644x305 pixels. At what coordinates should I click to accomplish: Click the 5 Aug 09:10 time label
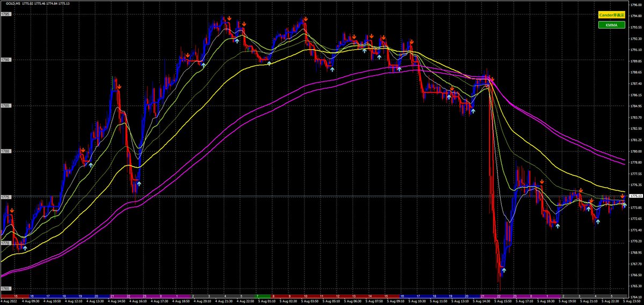click(396, 302)
